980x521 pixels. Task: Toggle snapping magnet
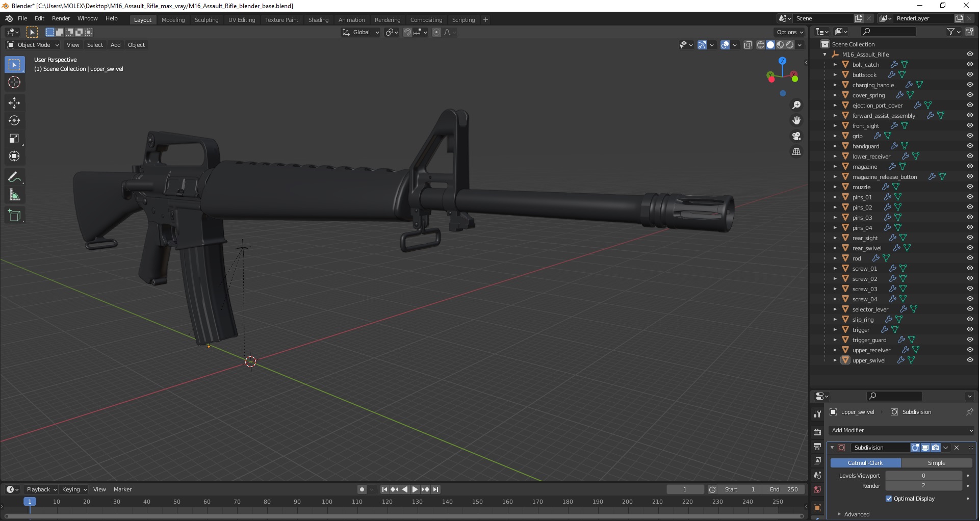[x=407, y=32]
